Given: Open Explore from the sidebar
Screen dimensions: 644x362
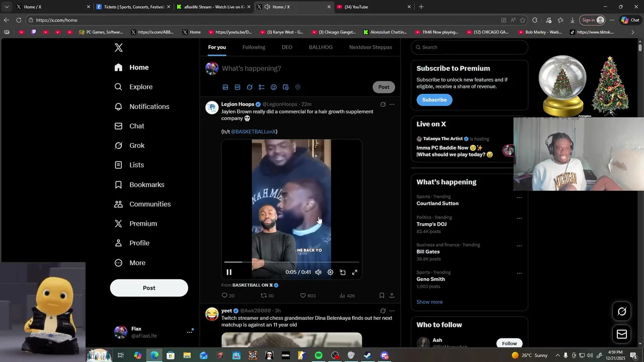Looking at the screenshot, I should [x=133, y=87].
